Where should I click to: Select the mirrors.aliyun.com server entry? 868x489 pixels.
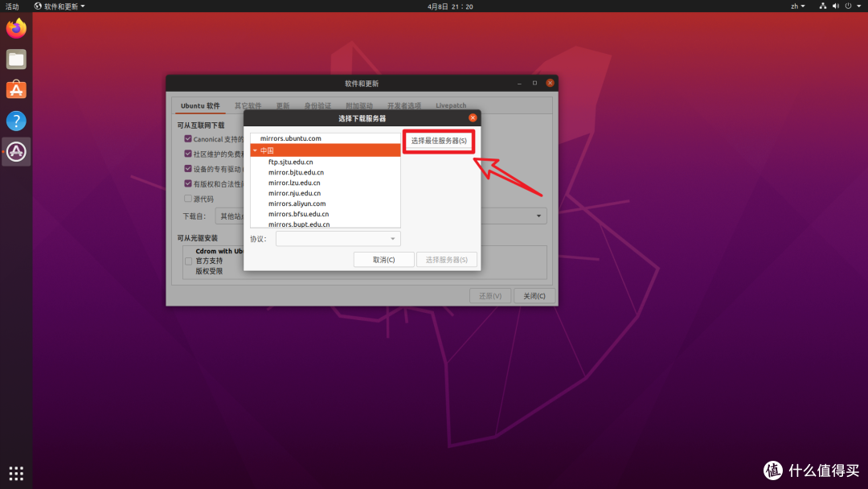[297, 204]
